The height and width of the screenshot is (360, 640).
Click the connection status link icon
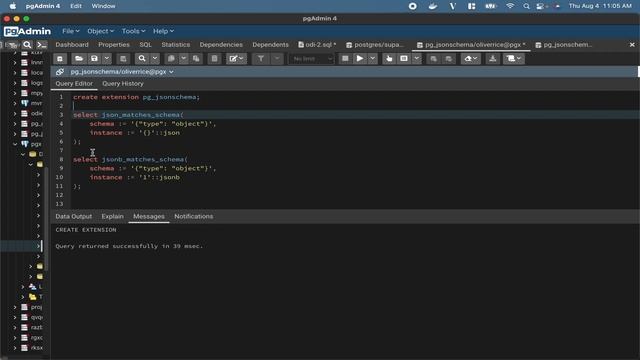pos(60,72)
